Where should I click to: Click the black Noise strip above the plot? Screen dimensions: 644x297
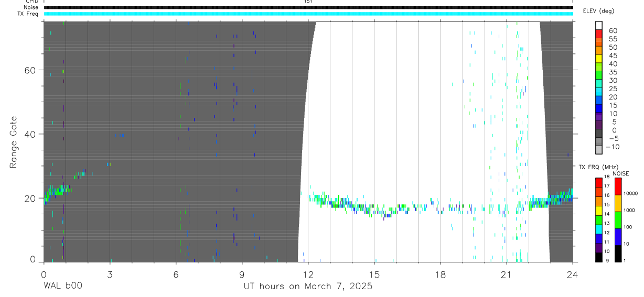point(308,7)
